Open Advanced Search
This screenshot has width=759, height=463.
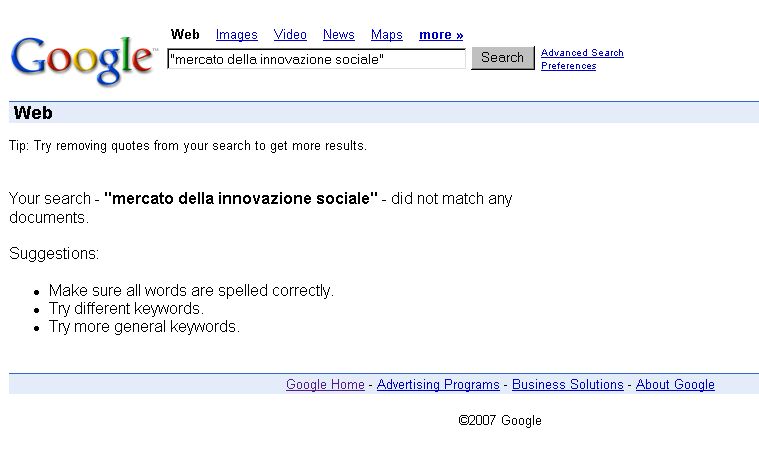[x=582, y=53]
